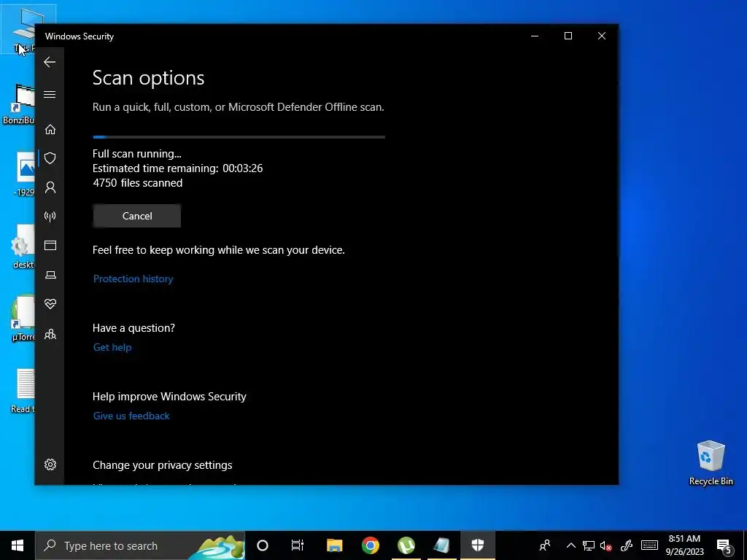Select the Recycle Bin desktop icon

(711, 463)
